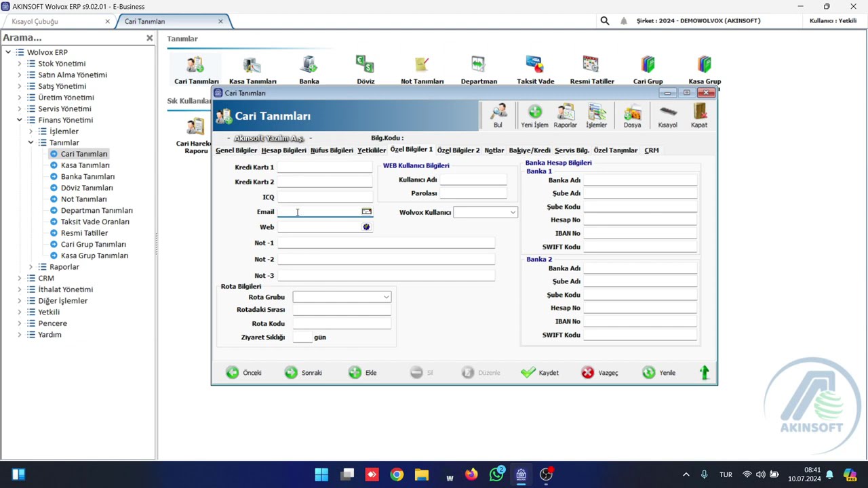Image resolution: width=868 pixels, height=488 pixels.
Task: Click the Ekle button
Action: [x=362, y=373]
